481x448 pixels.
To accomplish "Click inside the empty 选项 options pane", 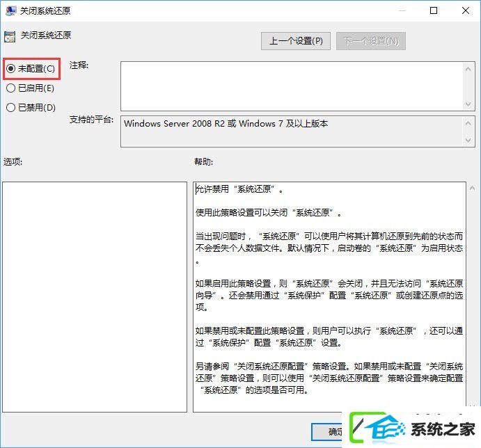I will (x=95, y=297).
